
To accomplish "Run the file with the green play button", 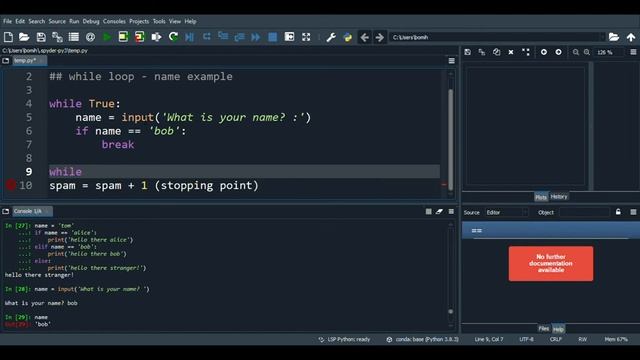I will [x=107, y=37].
